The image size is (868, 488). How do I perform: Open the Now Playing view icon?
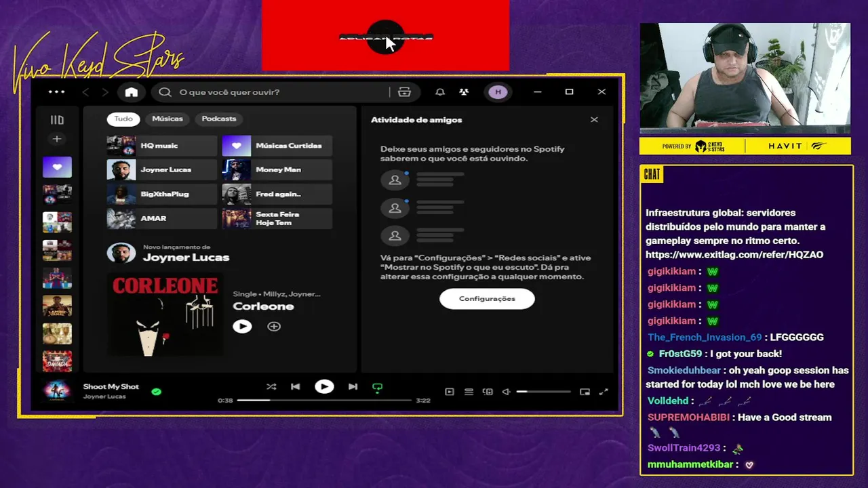pyautogui.click(x=449, y=392)
